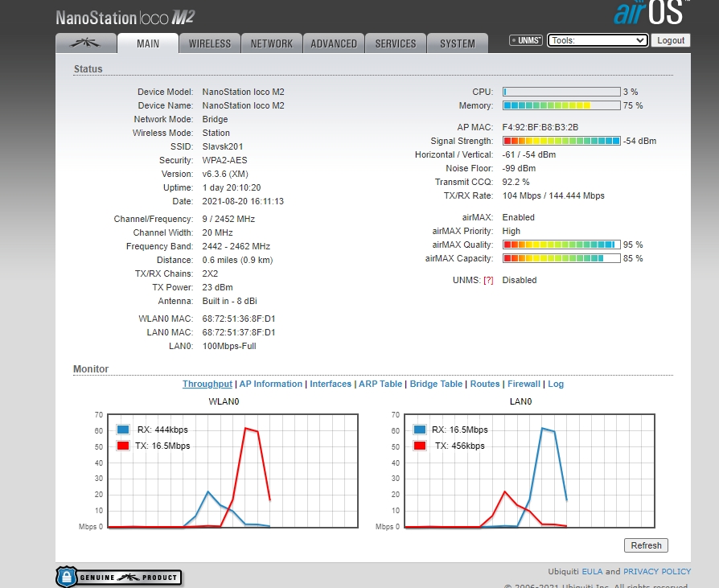719x588 pixels.
Task: Click the AP MAC address F4:92:BF:B8:B3:2B
Action: (x=540, y=127)
